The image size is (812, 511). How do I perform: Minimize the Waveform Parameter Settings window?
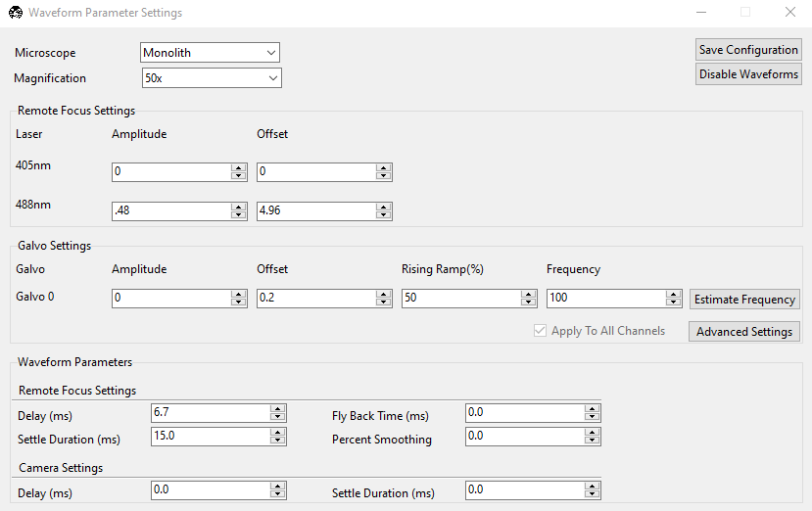coord(701,12)
